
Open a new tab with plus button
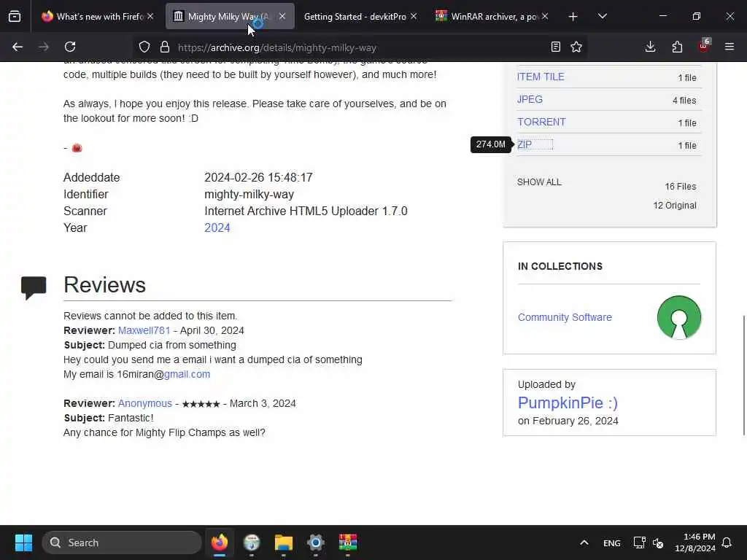coord(573,17)
